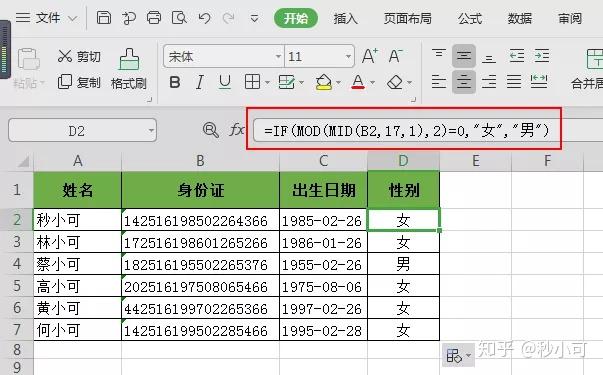Viewport: 603px width, 375px height.
Task: Open Print Preview icon
Action: (179, 18)
